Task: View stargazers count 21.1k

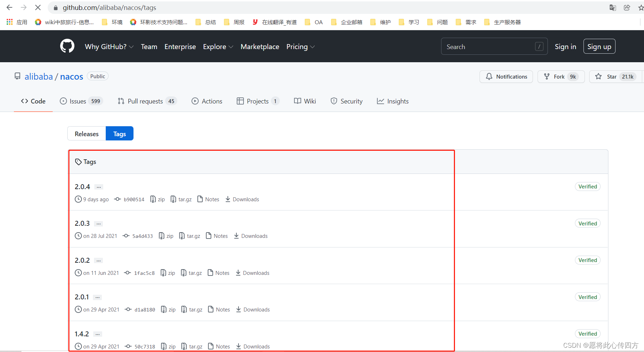Action: click(x=628, y=76)
